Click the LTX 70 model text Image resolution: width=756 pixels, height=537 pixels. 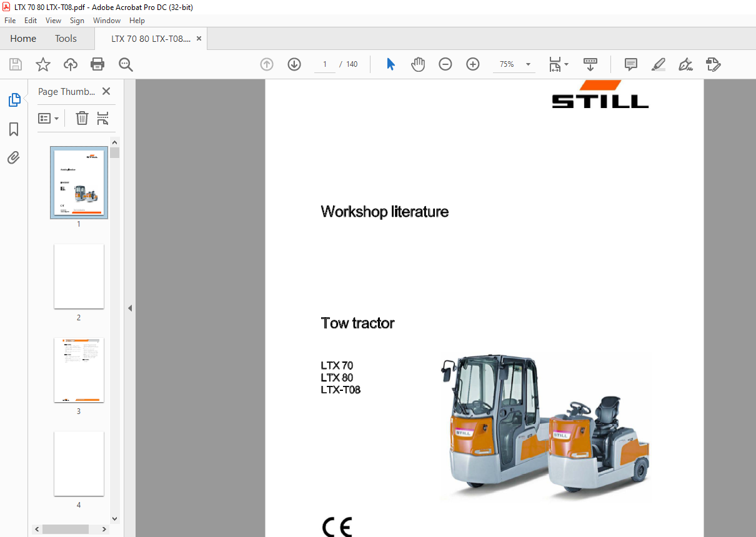(x=337, y=366)
